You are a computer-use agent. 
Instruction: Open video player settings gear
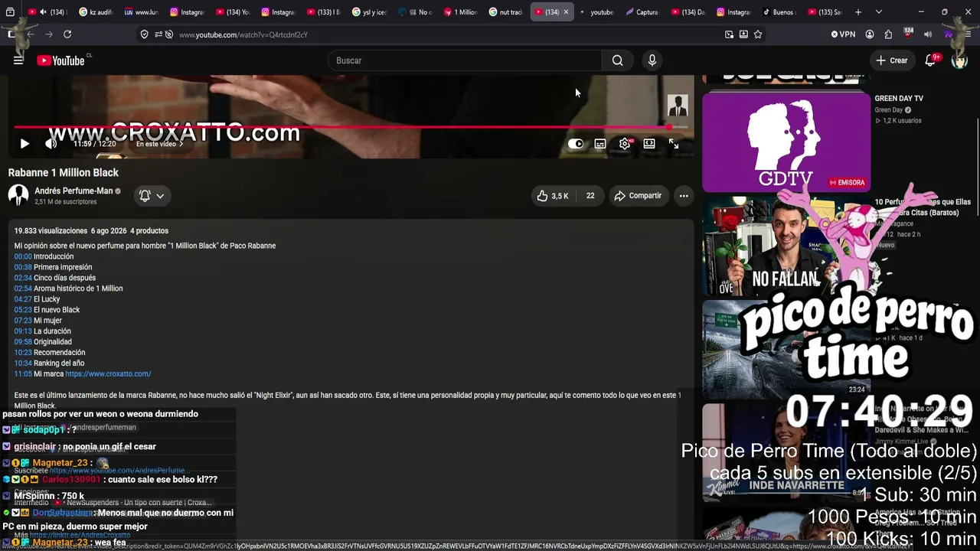[625, 144]
